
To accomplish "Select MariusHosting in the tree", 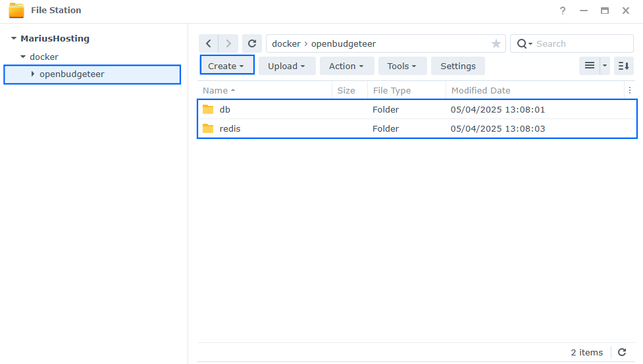I will [x=55, y=39].
